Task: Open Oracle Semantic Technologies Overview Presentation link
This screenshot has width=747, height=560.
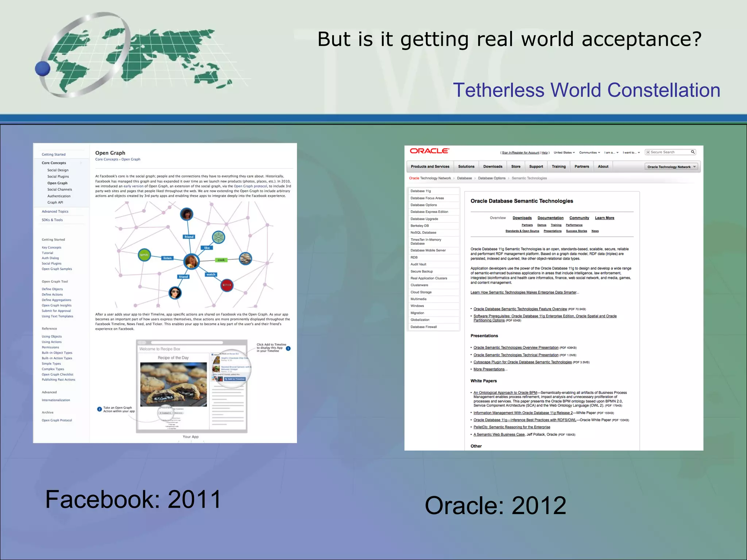Action: pyautogui.click(x=516, y=348)
